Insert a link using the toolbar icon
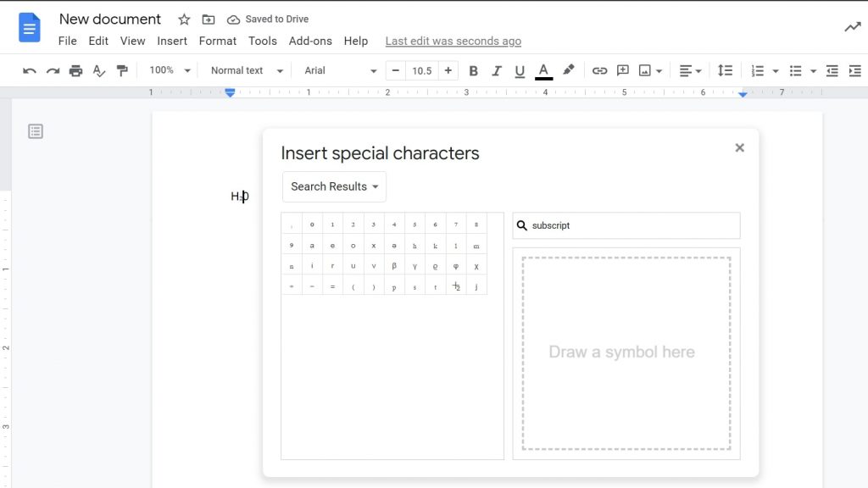 pyautogui.click(x=600, y=70)
